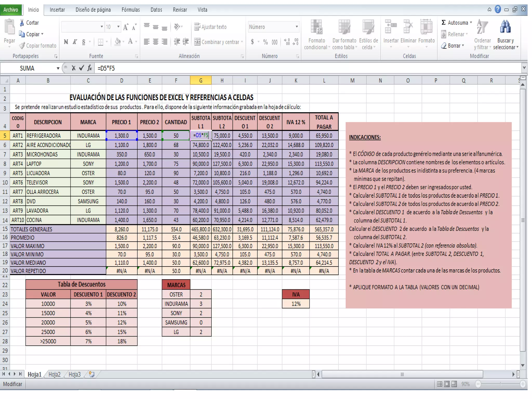Select cell with INDURAMA count 3
The height and width of the screenshot is (399, 532).
[201, 304]
